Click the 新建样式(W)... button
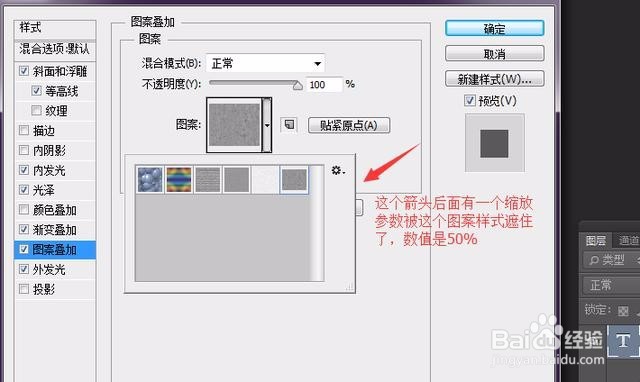The width and height of the screenshot is (640, 382). pyautogui.click(x=495, y=79)
